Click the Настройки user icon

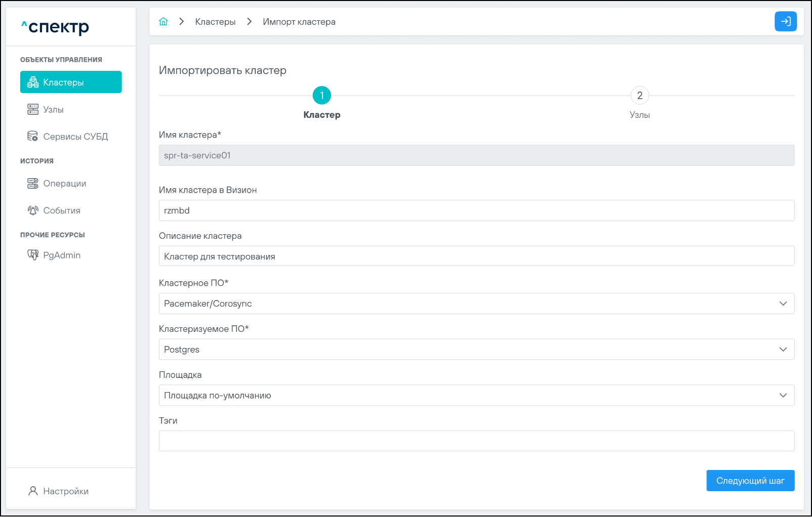(x=33, y=491)
